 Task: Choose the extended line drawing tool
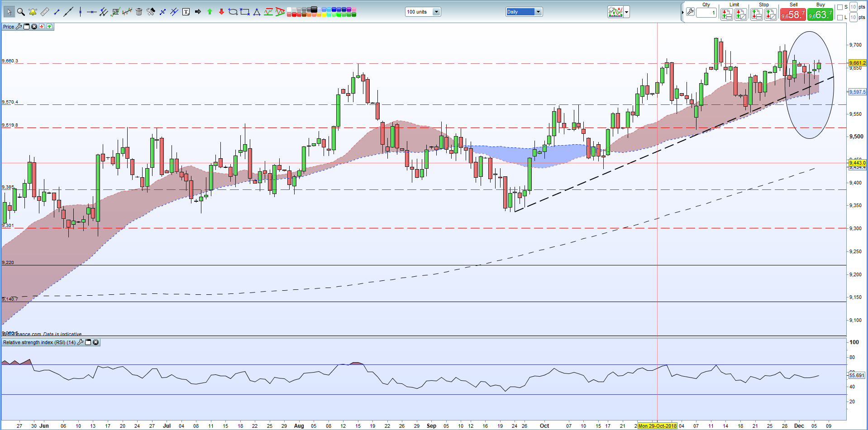click(x=68, y=12)
